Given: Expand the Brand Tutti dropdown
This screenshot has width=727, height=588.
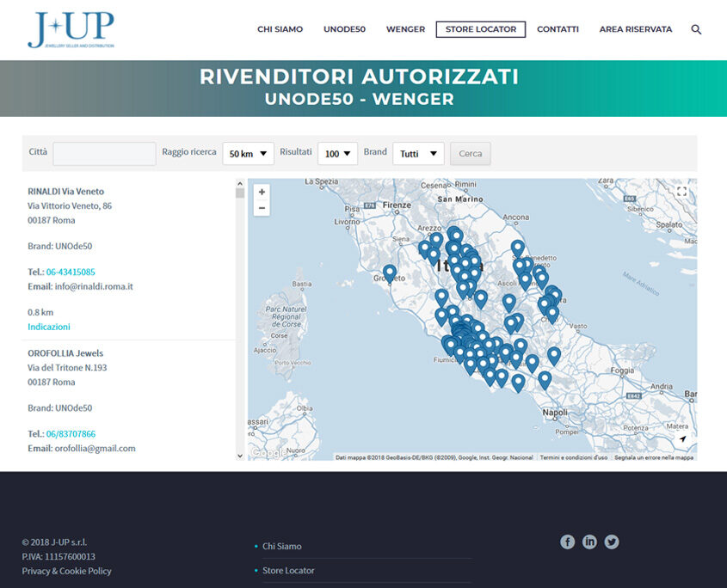Looking at the screenshot, I should pos(418,154).
